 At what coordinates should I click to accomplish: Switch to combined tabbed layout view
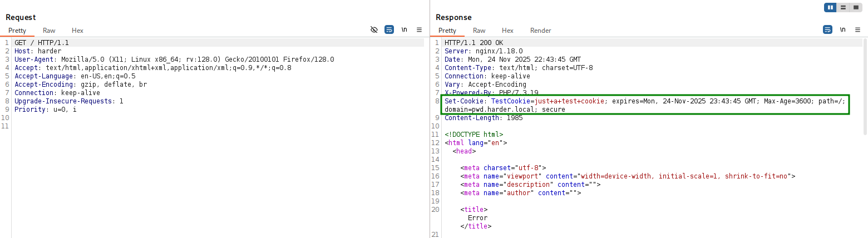tap(855, 8)
